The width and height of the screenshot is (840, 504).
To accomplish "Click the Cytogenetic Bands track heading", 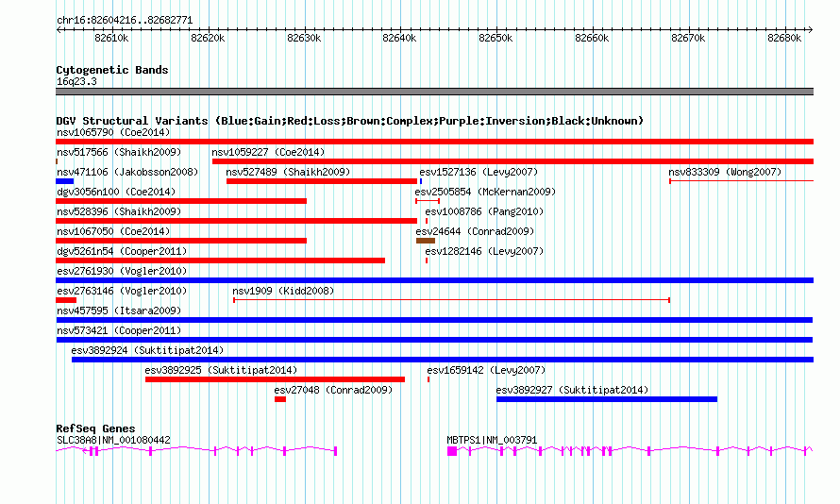I will (112, 70).
